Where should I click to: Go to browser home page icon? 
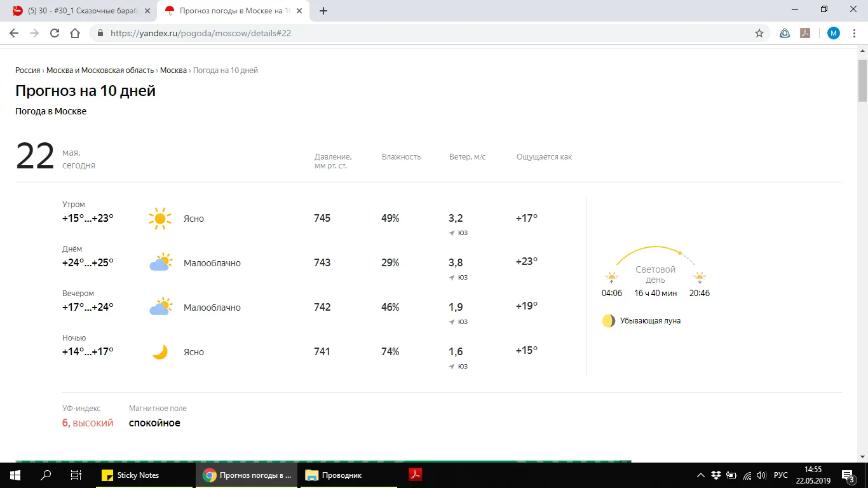[x=75, y=33]
